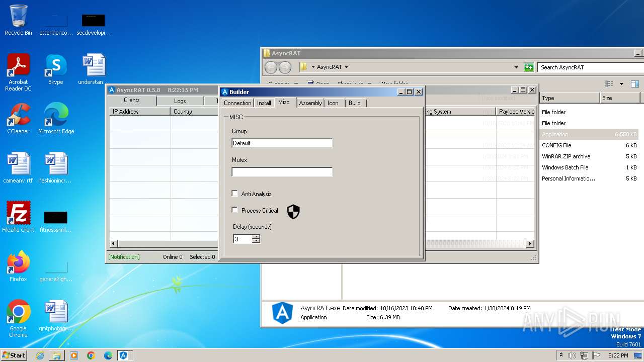Screen dimensions: 644x362
Task: Click Explorer back navigation arrow
Action: 271,67
